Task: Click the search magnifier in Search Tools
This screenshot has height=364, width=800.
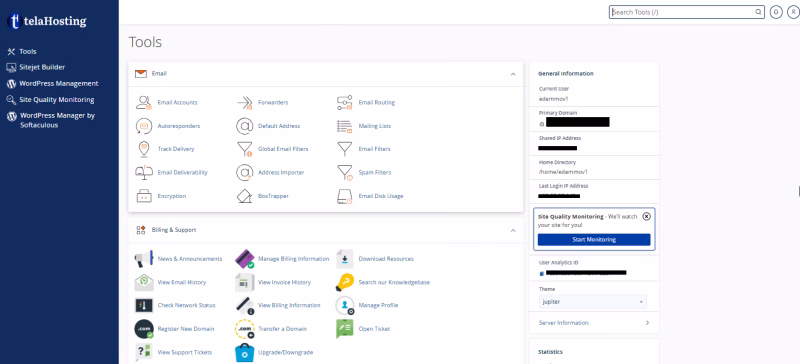Action: click(759, 12)
